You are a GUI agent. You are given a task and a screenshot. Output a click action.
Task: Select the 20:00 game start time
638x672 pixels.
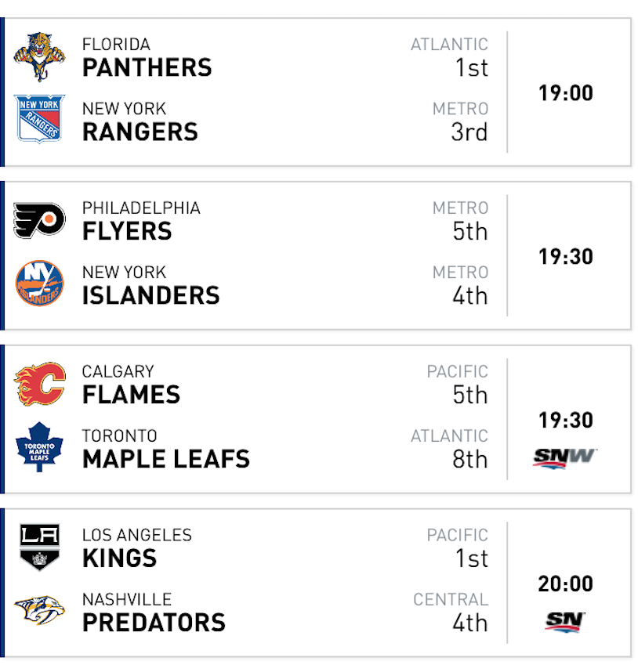click(x=565, y=583)
